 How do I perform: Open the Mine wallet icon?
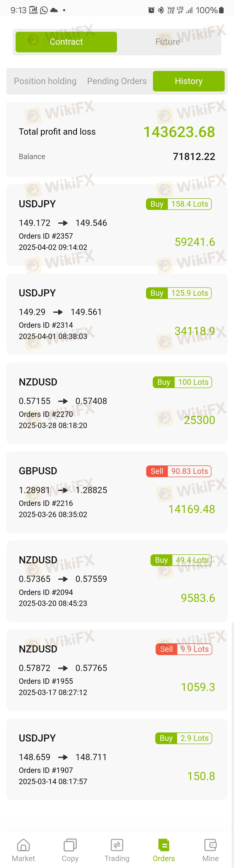pos(210,845)
